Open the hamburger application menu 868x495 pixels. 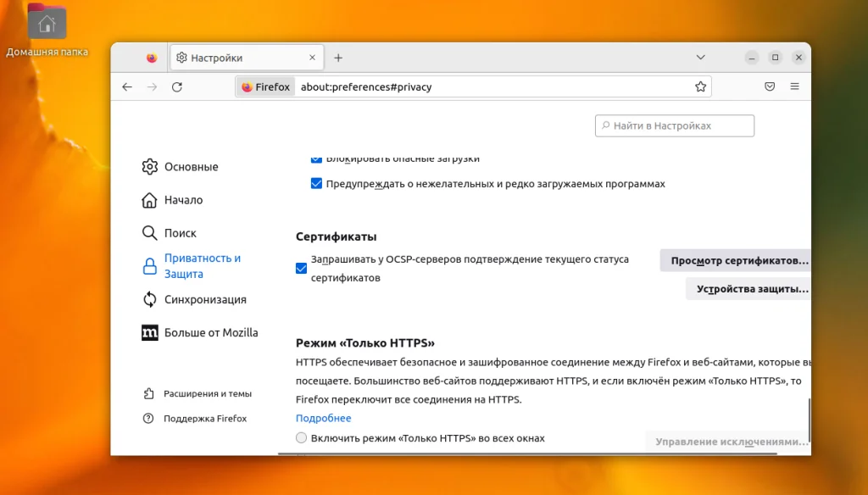tap(794, 86)
